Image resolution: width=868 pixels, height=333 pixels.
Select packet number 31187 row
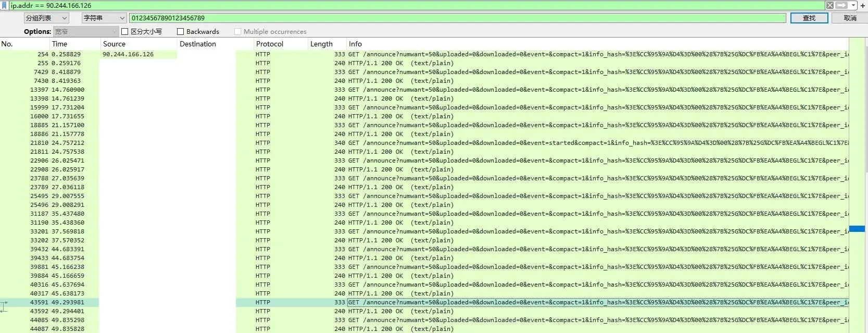424,214
